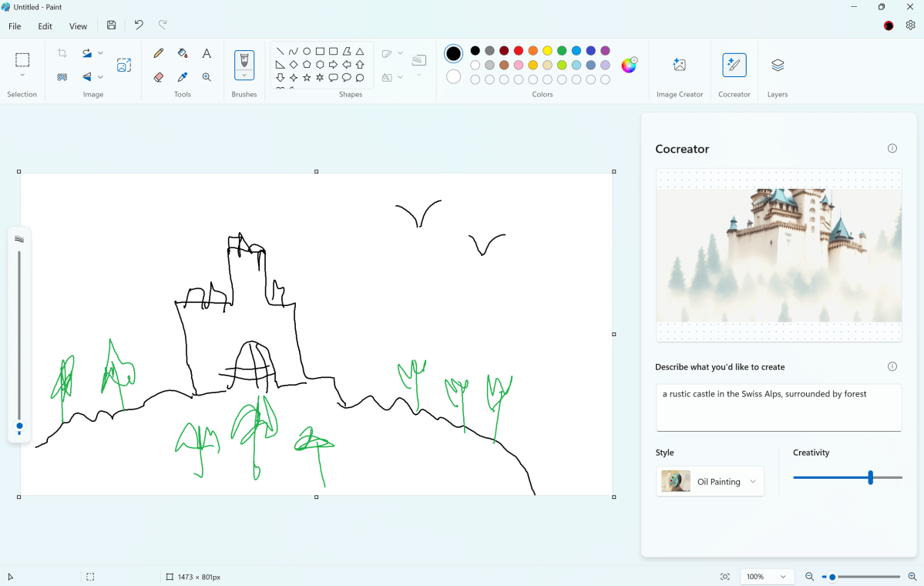Image resolution: width=924 pixels, height=586 pixels.
Task: Expand the rotate options dropdown
Action: 100,52
